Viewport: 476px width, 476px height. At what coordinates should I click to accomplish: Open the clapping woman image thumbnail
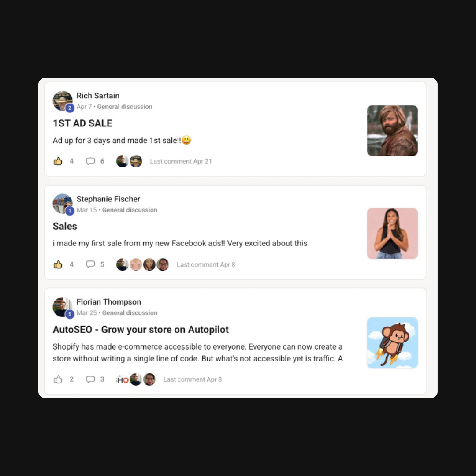392,234
